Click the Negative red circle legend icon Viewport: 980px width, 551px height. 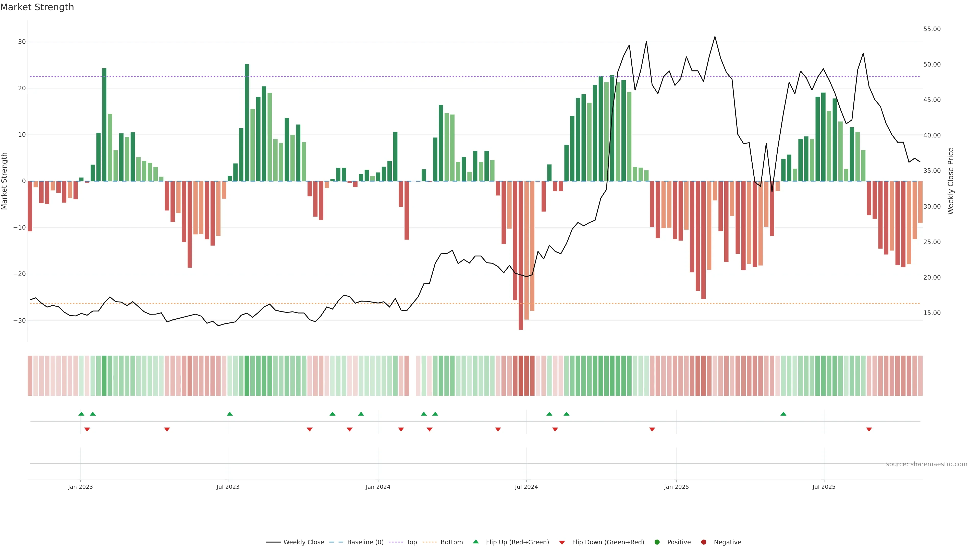(x=703, y=542)
